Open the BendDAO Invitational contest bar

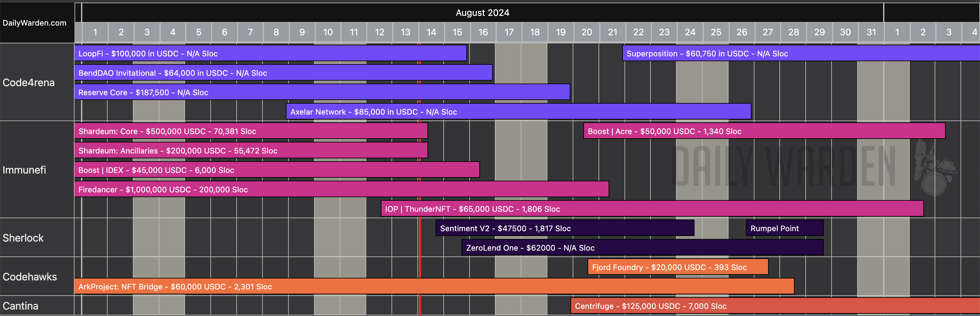tap(284, 73)
